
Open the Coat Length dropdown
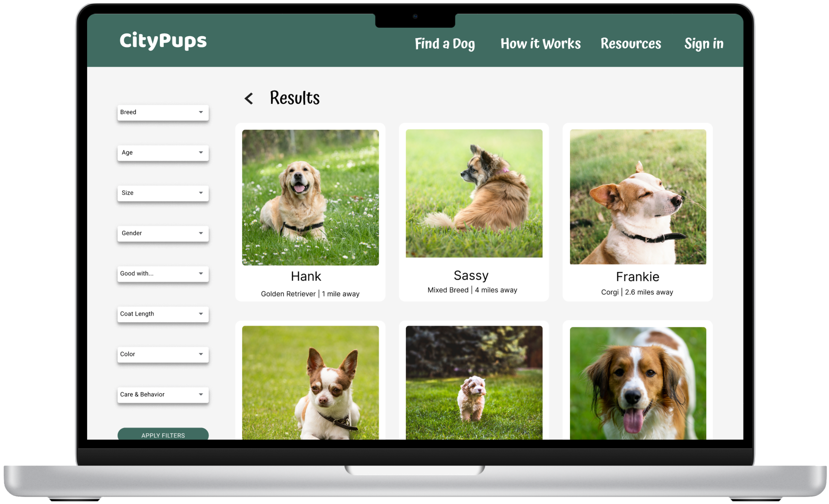163,314
